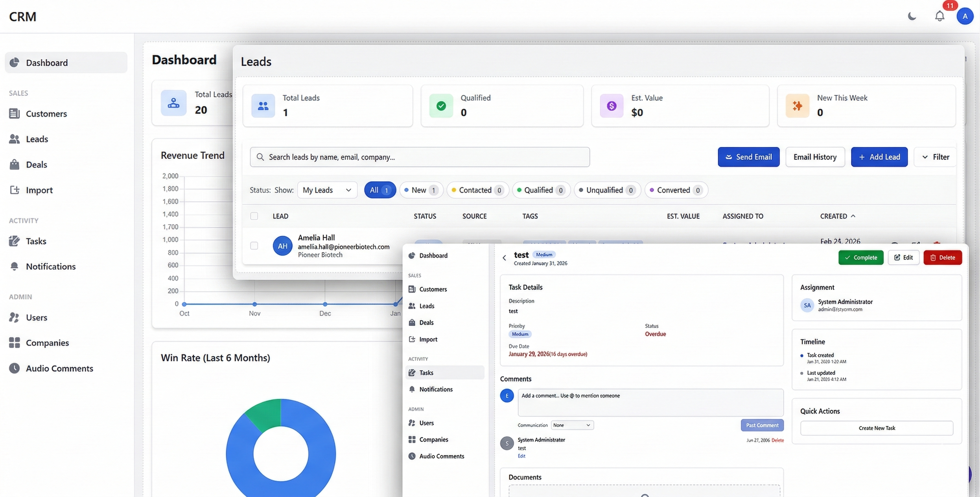Filter leads by Qualified status

point(541,190)
